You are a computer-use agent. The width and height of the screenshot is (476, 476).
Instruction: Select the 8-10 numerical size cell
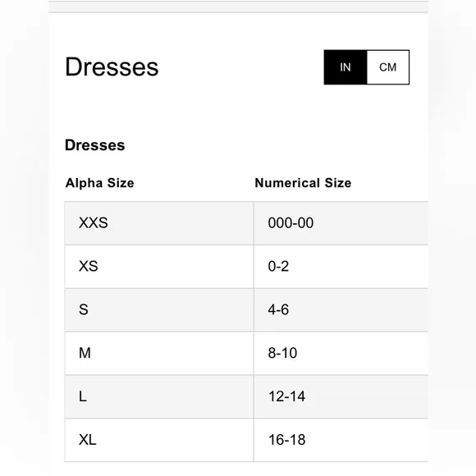[341, 354]
